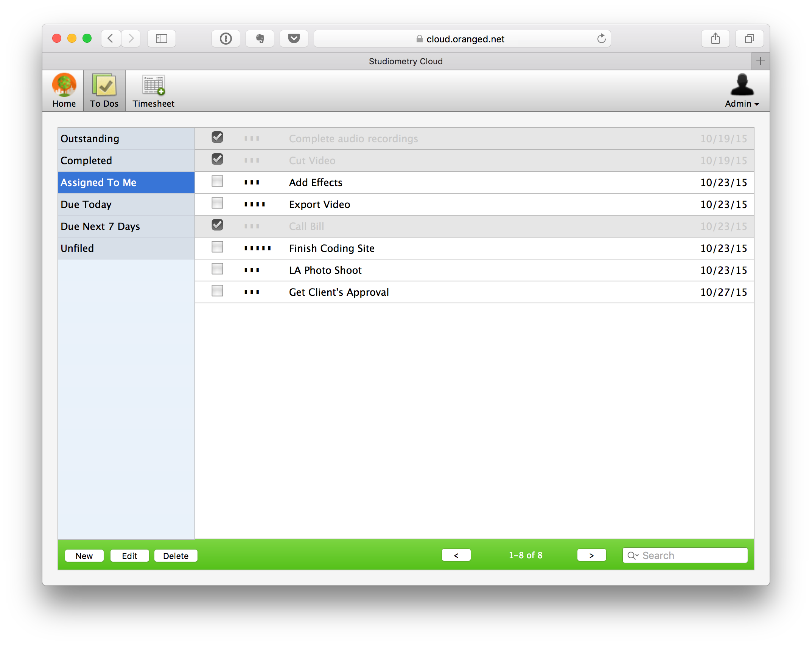This screenshot has height=646, width=812.
Task: Add a new tab with plus button
Action: (x=760, y=61)
